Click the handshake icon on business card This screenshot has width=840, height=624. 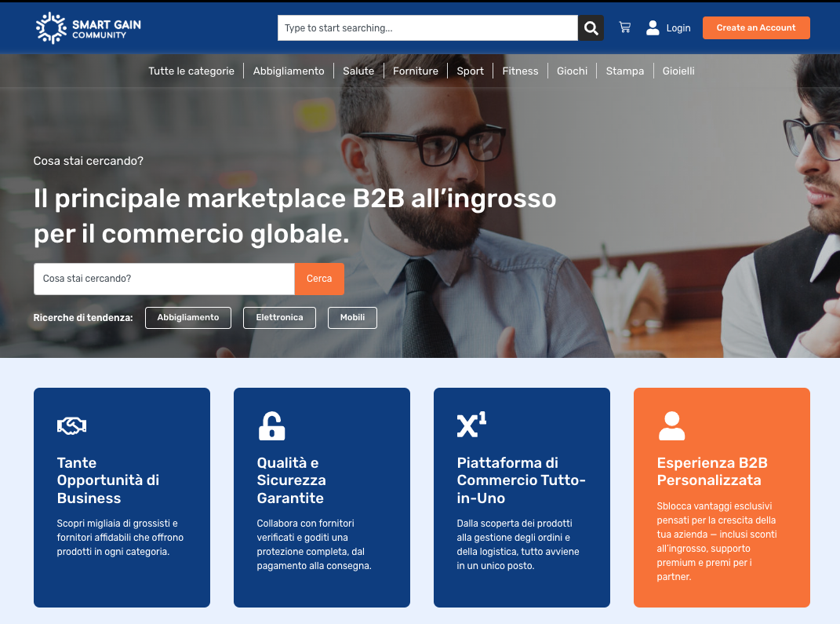71,425
